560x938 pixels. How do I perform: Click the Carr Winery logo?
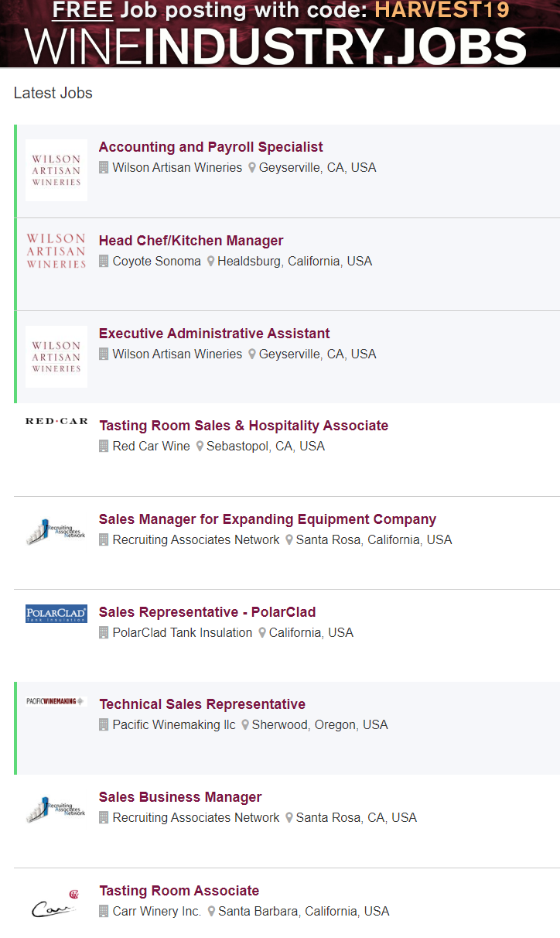click(56, 905)
